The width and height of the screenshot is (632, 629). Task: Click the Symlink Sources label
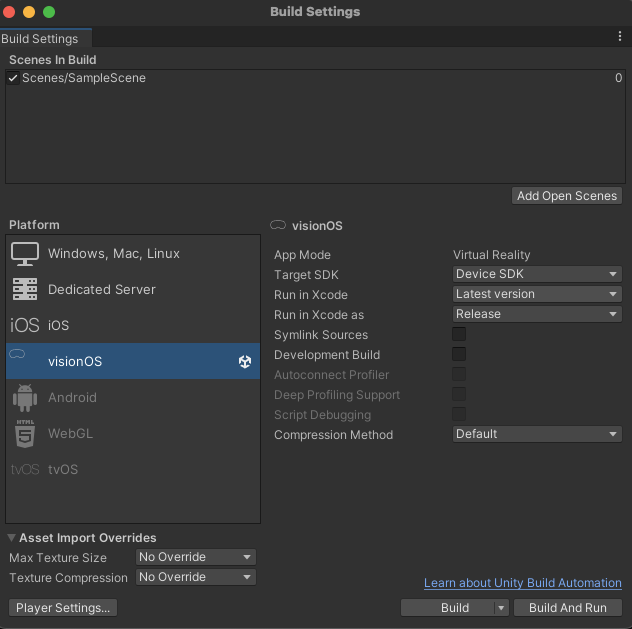click(x=321, y=335)
